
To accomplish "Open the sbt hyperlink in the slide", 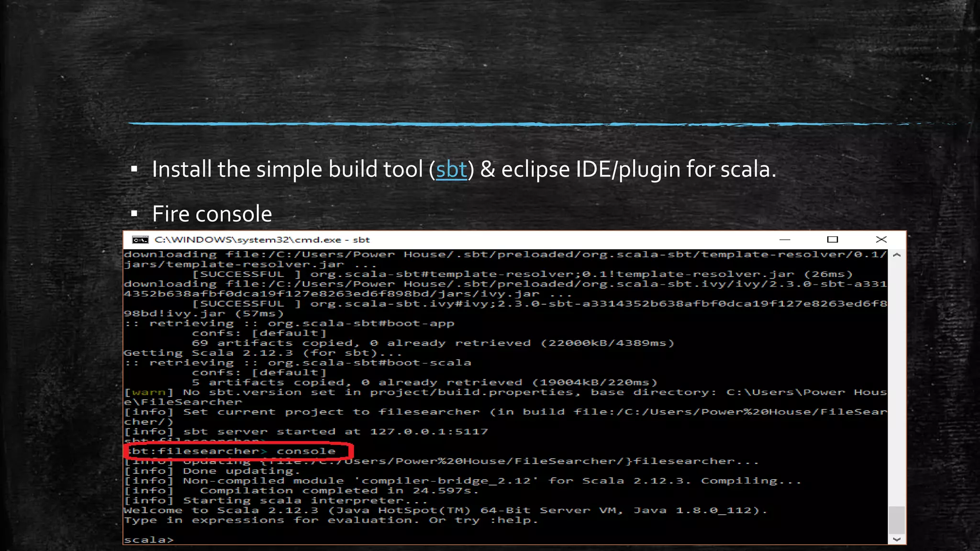I will tap(451, 169).
